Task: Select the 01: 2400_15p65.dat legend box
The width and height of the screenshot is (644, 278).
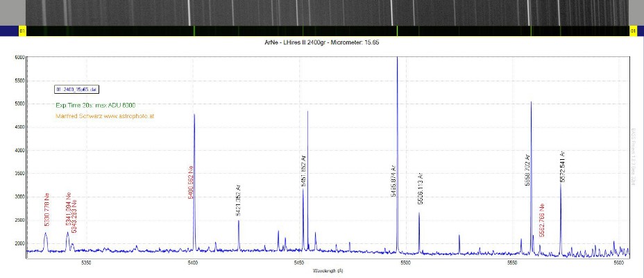Action: [x=77, y=89]
